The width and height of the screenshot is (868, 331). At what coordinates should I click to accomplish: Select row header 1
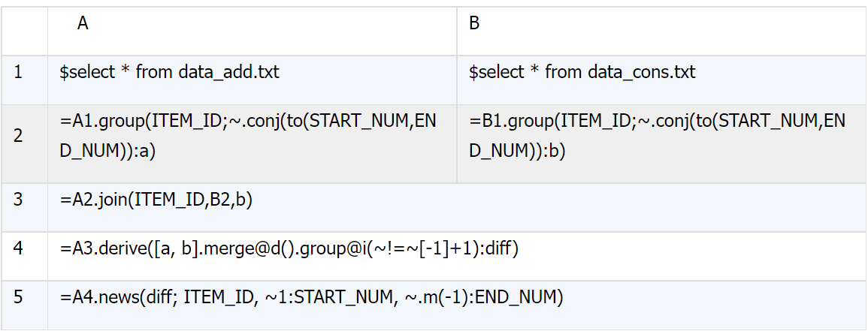pos(24,80)
